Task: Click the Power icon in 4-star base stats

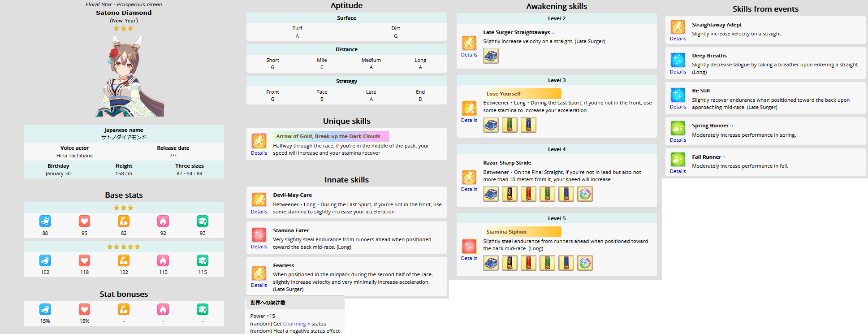Action: point(124,260)
